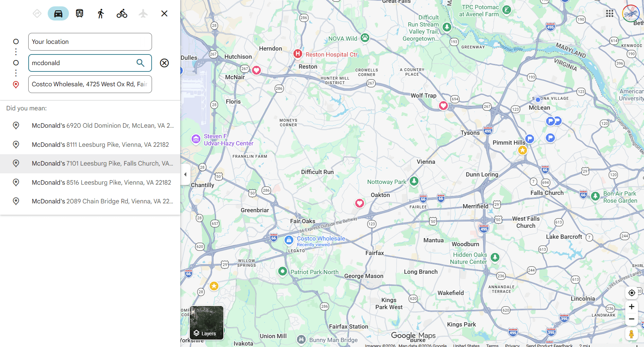This screenshot has height=347, width=644.
Task: Click the Steven F. Udvar-Hazy Center marker
Action: 196,139
